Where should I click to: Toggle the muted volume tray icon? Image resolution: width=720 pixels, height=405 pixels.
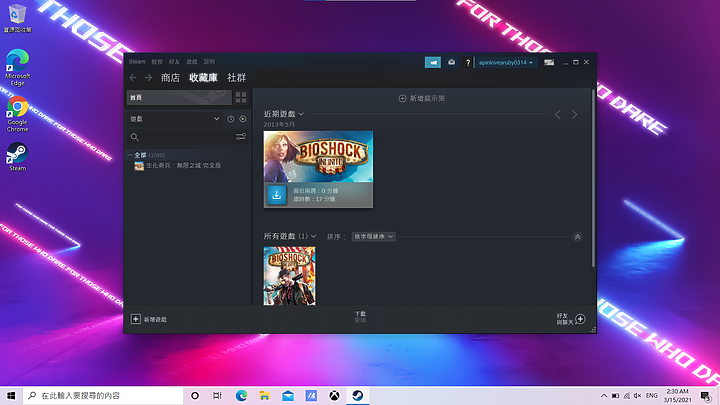(x=637, y=395)
